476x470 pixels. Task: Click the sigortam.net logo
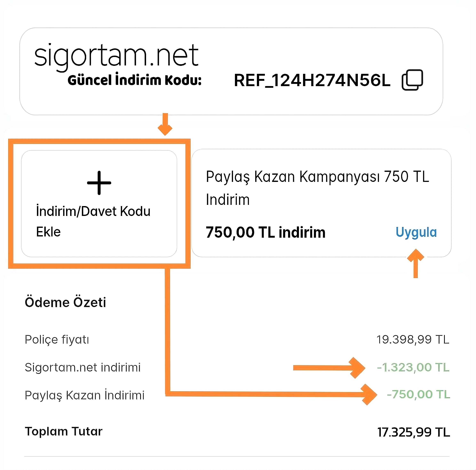116,56
